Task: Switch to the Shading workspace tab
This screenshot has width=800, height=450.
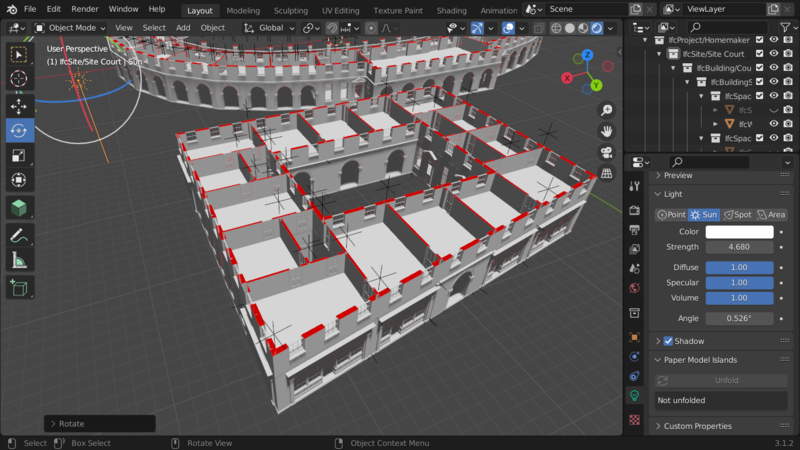Action: [x=452, y=10]
